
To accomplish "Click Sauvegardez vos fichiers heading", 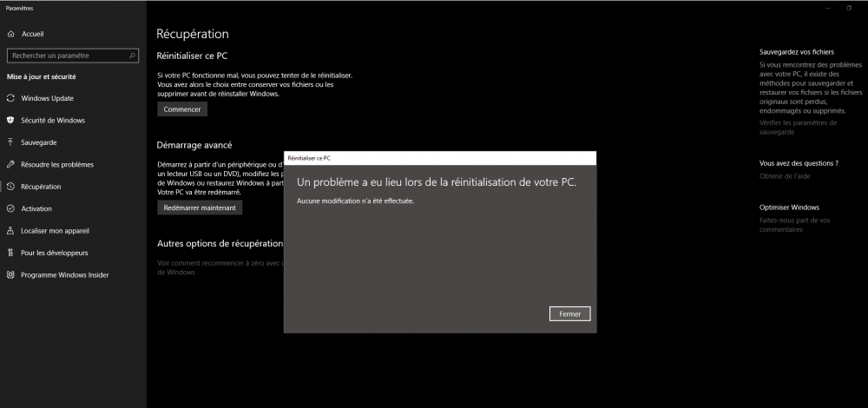I will tap(797, 52).
